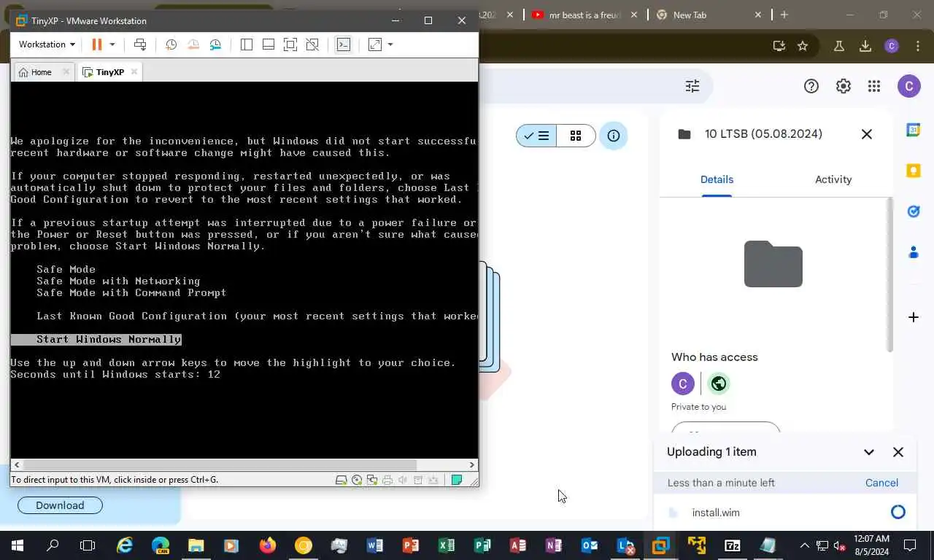Toggle the thumbnail bar in VMware

click(269, 44)
